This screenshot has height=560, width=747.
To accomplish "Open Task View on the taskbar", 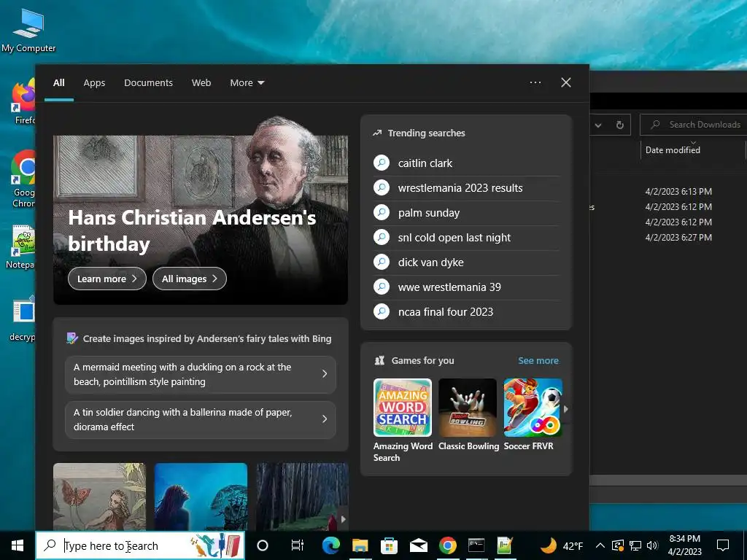I will 298,545.
